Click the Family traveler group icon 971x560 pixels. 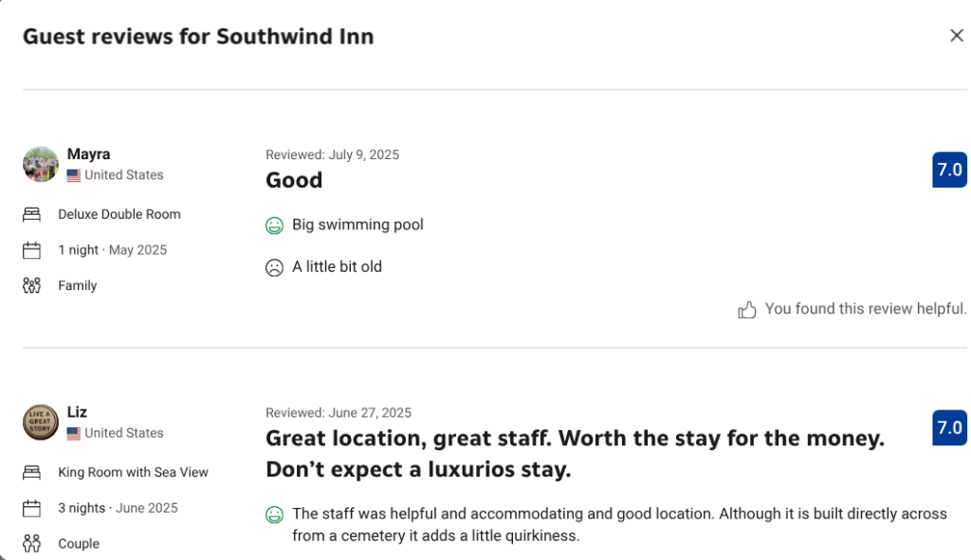(32, 285)
